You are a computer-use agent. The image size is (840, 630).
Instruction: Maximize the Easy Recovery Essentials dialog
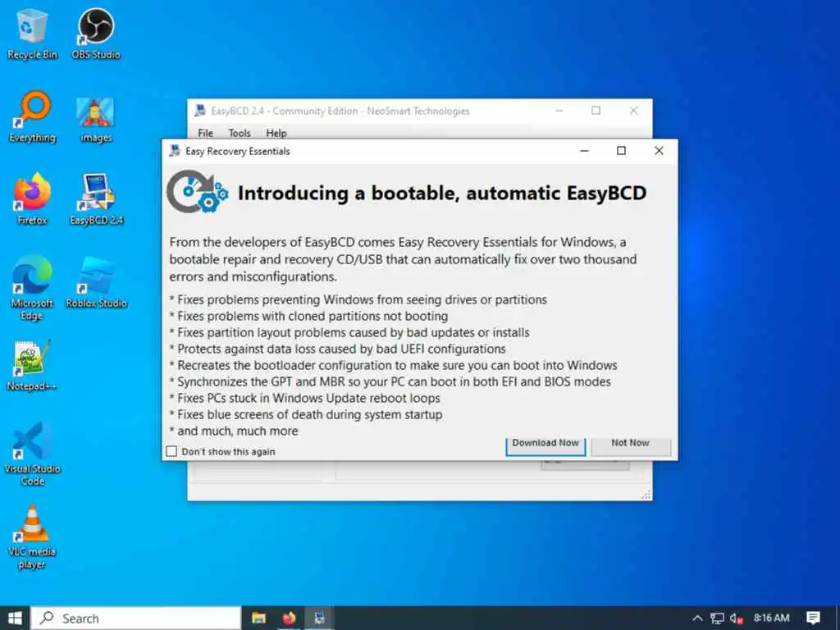point(622,151)
